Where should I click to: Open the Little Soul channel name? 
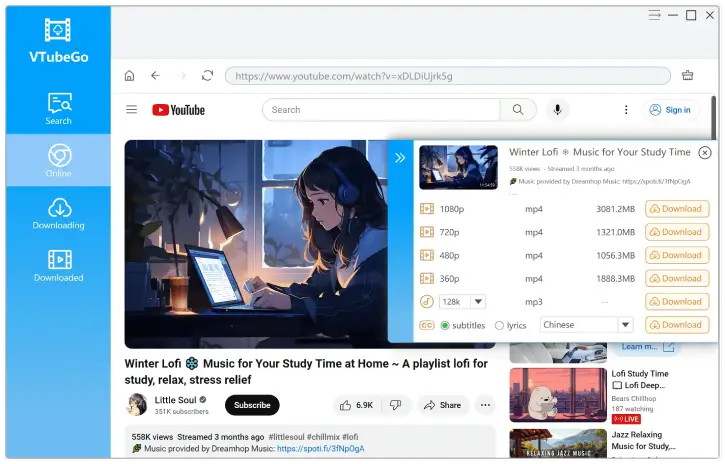176,400
